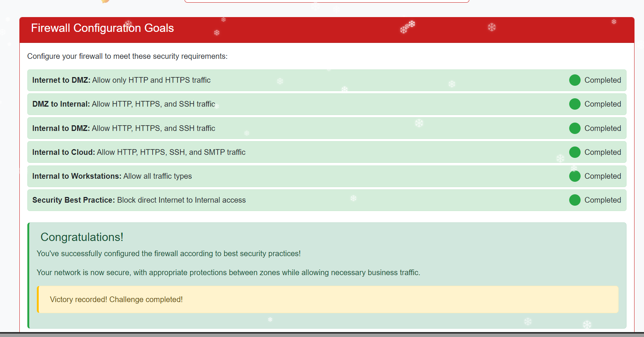Select the 'Internal to Cloud' goal text
The width and height of the screenshot is (644, 337).
pos(139,152)
